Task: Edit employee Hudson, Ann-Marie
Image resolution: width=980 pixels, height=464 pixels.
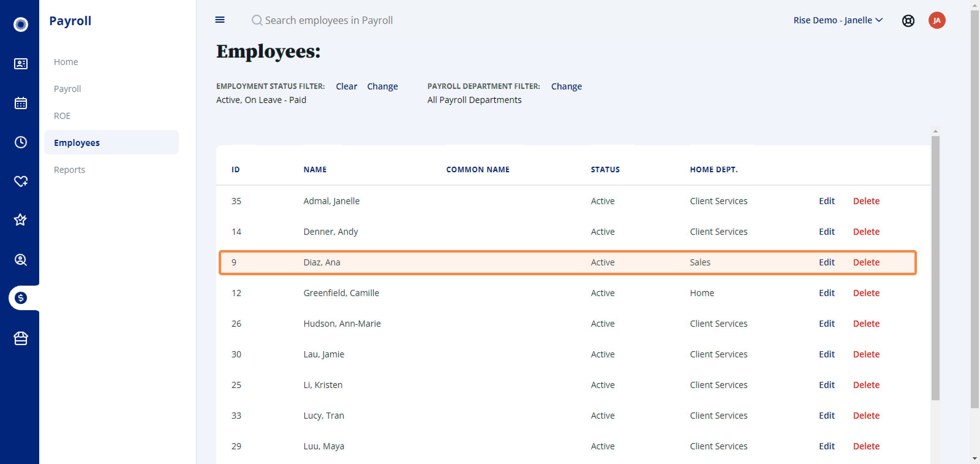Action: click(827, 324)
